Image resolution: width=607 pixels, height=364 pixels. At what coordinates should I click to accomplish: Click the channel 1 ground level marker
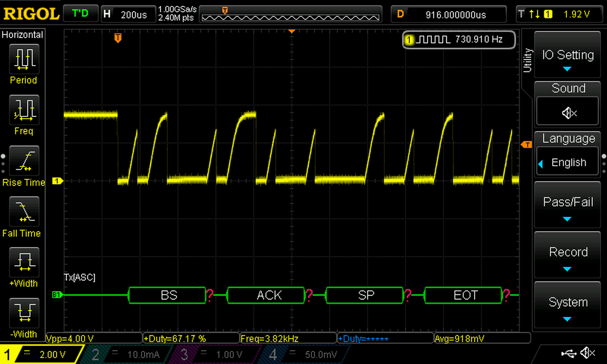tap(57, 181)
